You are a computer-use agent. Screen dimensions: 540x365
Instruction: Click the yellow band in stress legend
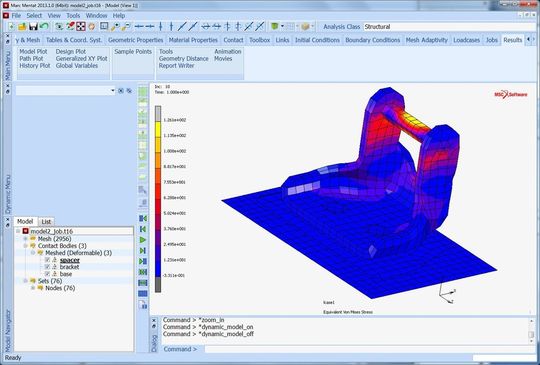point(158,130)
